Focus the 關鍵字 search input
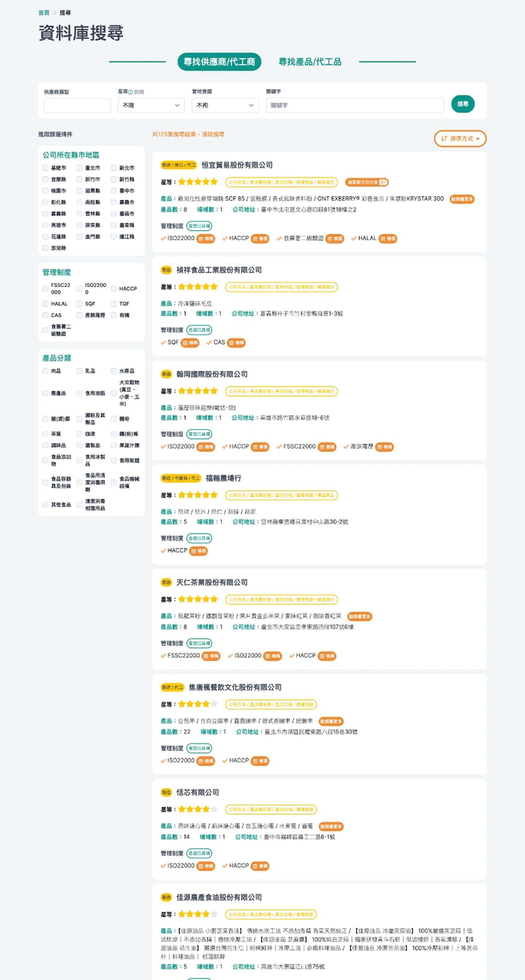This screenshot has width=525, height=980. [355, 105]
